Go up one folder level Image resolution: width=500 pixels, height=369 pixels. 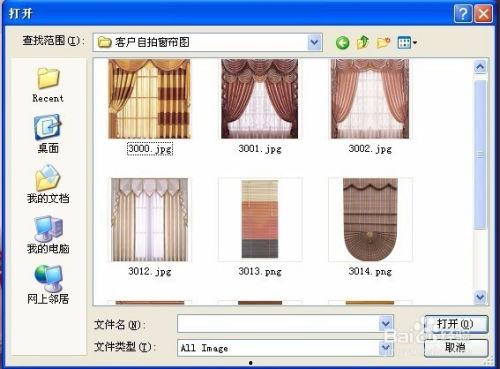pos(363,43)
